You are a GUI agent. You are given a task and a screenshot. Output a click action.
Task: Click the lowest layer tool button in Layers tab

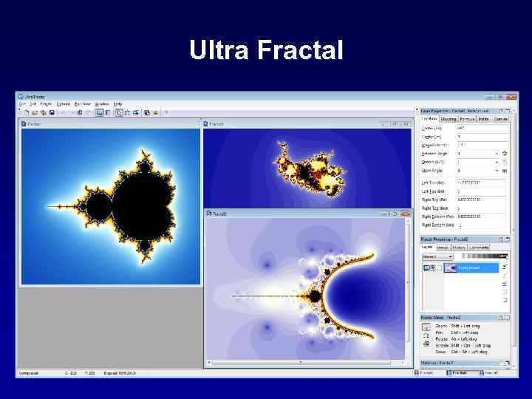505,300
